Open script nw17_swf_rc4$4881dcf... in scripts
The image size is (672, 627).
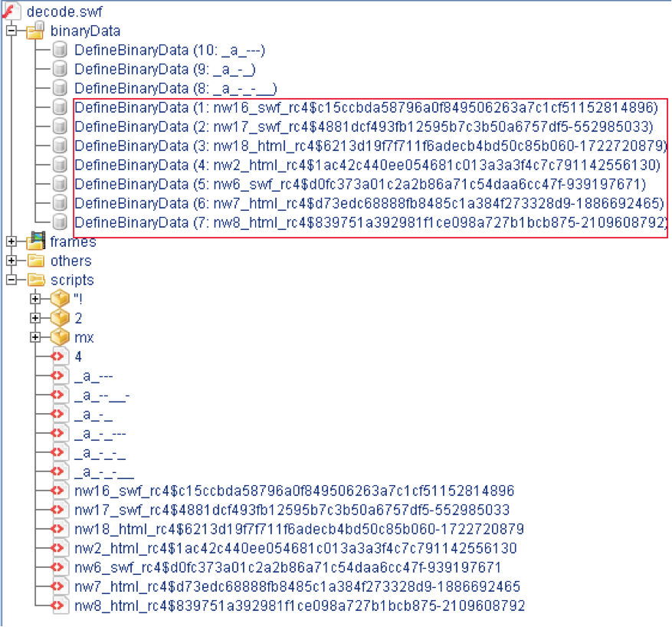click(x=292, y=510)
